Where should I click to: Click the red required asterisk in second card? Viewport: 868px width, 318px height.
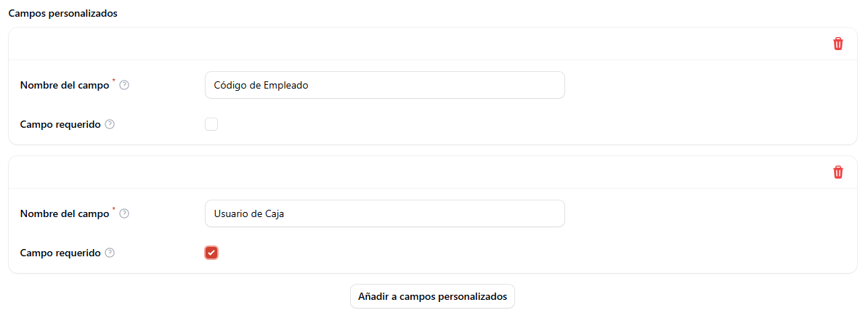coord(114,210)
